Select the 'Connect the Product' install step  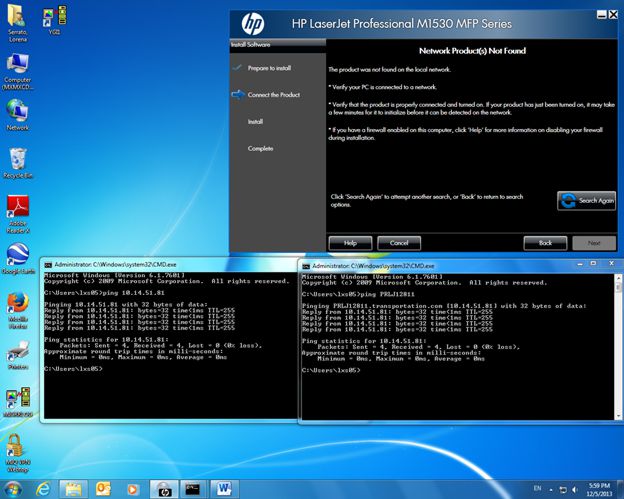[x=275, y=95]
